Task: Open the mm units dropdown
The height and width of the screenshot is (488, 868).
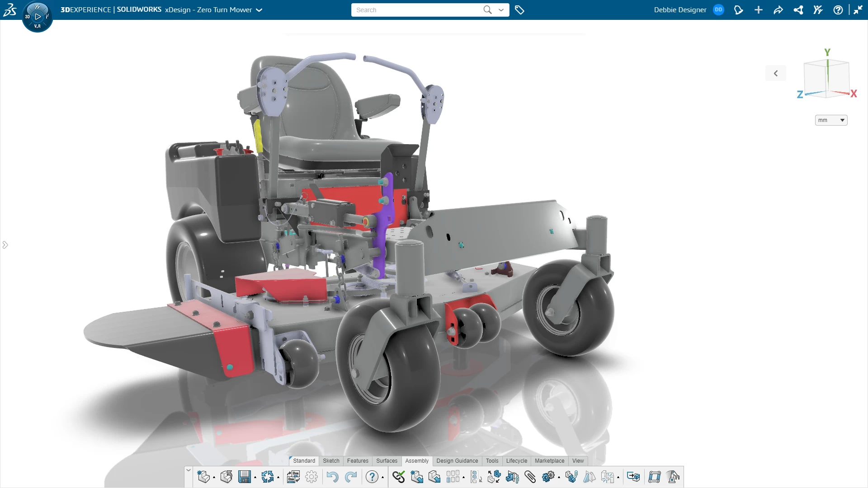Action: tap(830, 120)
